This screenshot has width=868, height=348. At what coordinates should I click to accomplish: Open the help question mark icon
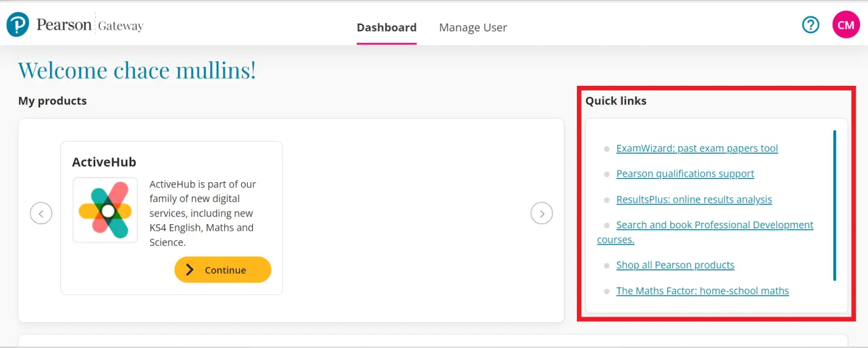coord(811,25)
